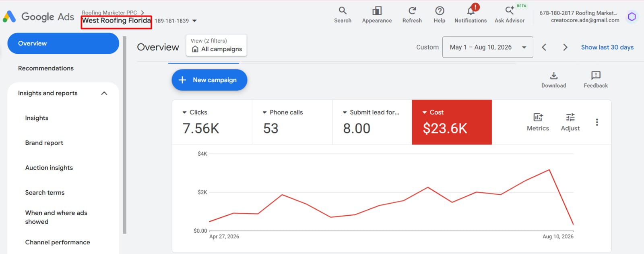Click the cost chart peak point
Viewport: 644px width, 254px height.
pos(549,170)
